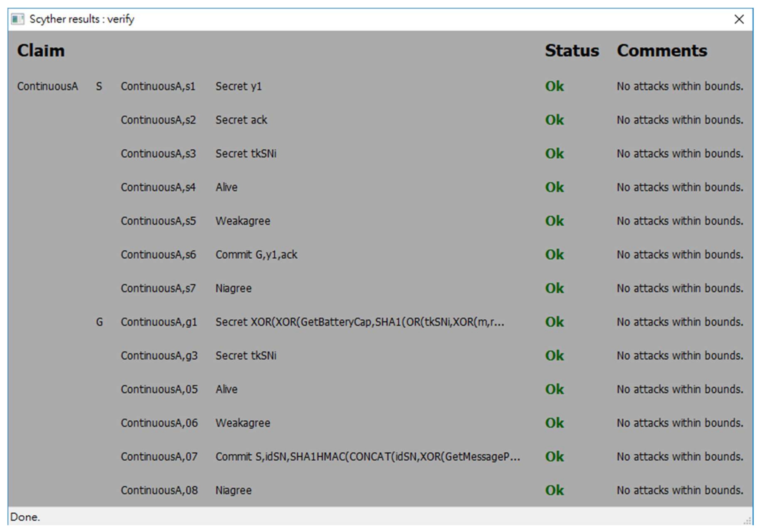Click Commit G,y1,ack claim text
Image resolution: width=760 pixels, height=532 pixels.
click(x=256, y=255)
